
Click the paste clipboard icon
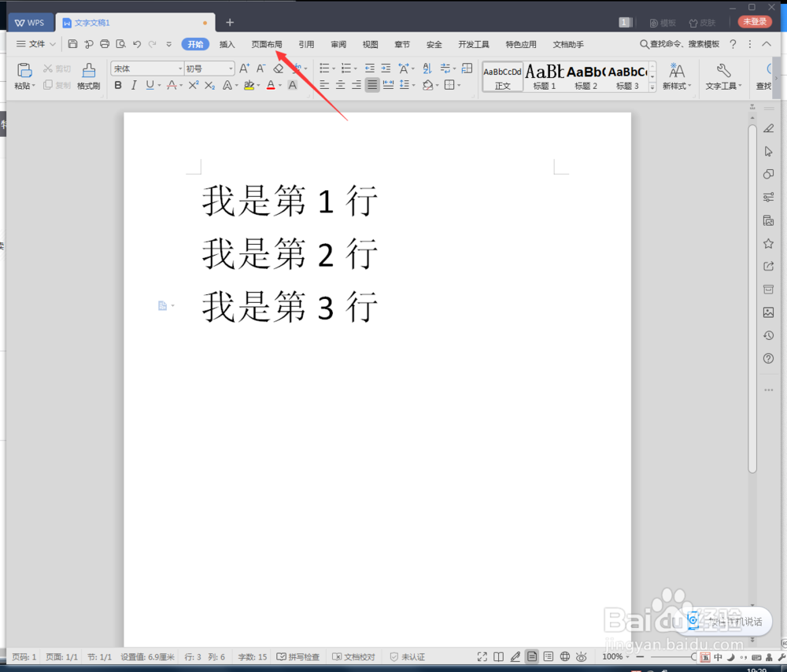point(24,70)
